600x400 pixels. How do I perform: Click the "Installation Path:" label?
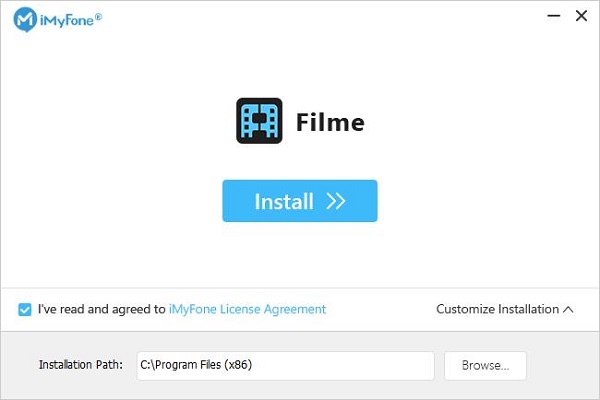(x=80, y=366)
